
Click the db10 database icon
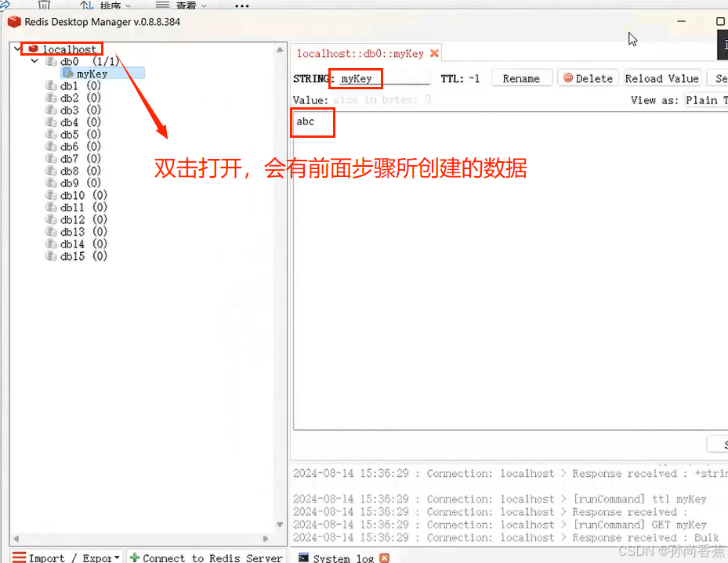(x=51, y=195)
